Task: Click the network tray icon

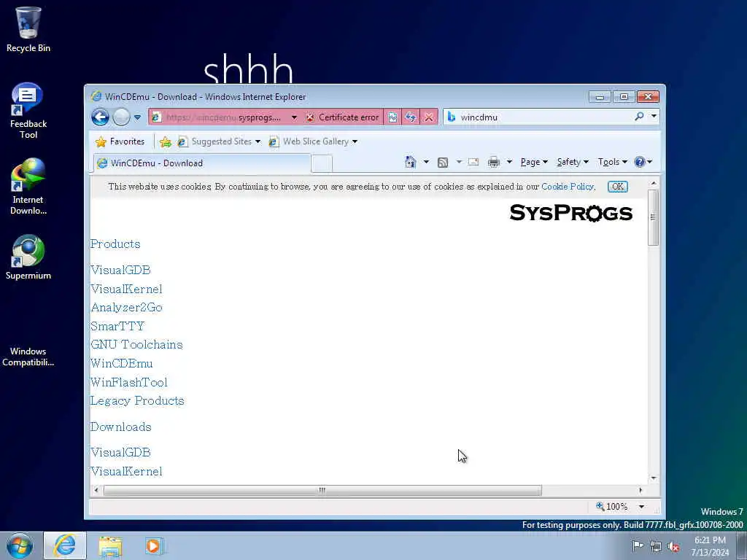Action: click(x=656, y=547)
